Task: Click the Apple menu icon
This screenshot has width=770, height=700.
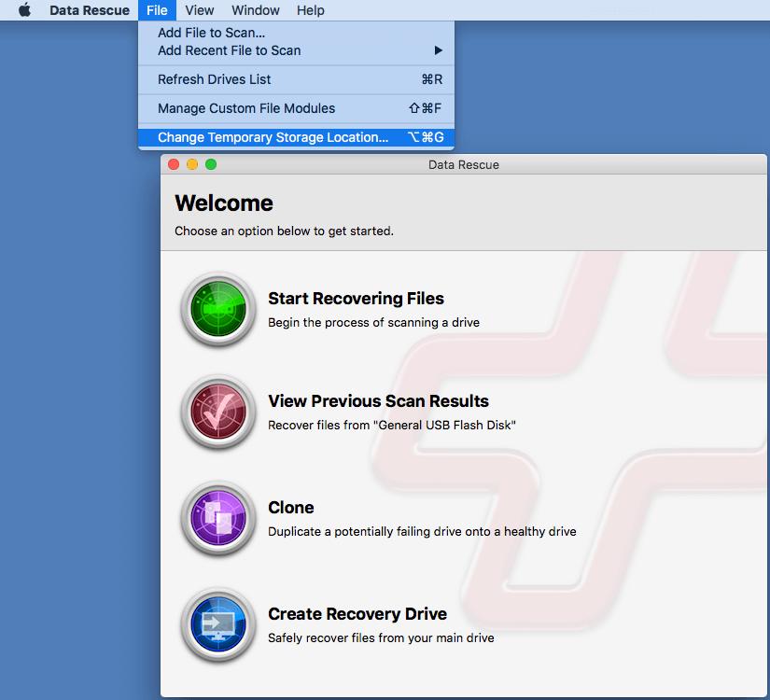Action: coord(25,10)
